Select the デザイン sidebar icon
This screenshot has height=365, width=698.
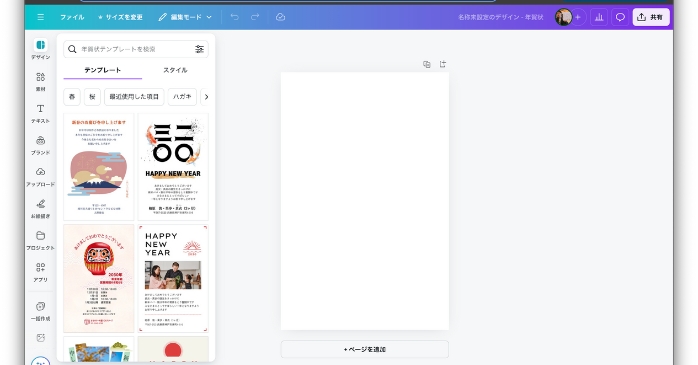point(41,49)
